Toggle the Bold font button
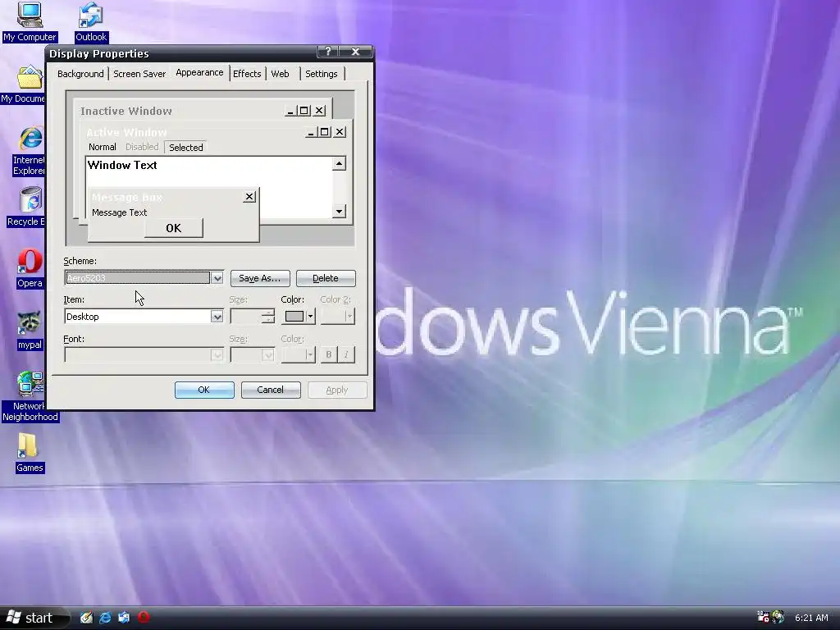Viewport: 840px width, 630px height. tap(328, 354)
